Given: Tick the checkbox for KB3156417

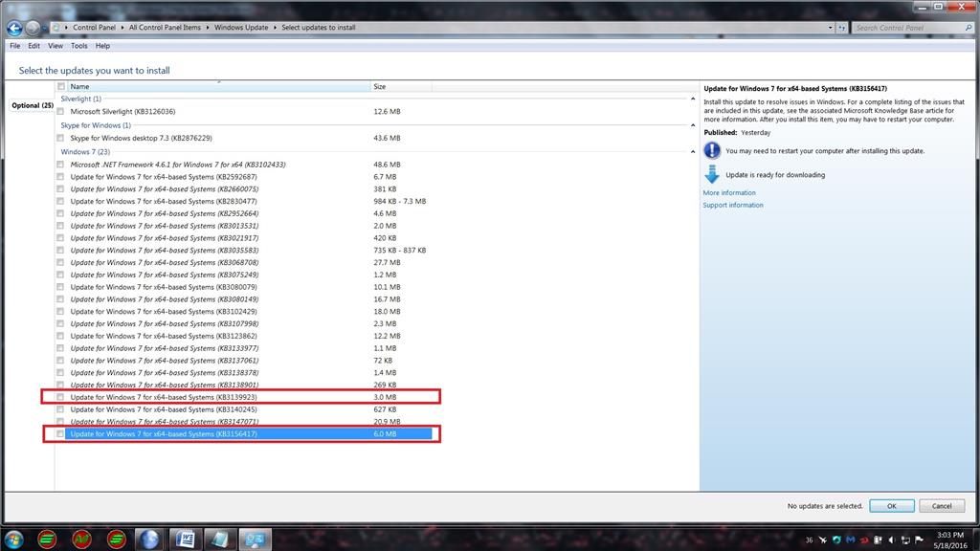Looking at the screenshot, I should coord(60,433).
